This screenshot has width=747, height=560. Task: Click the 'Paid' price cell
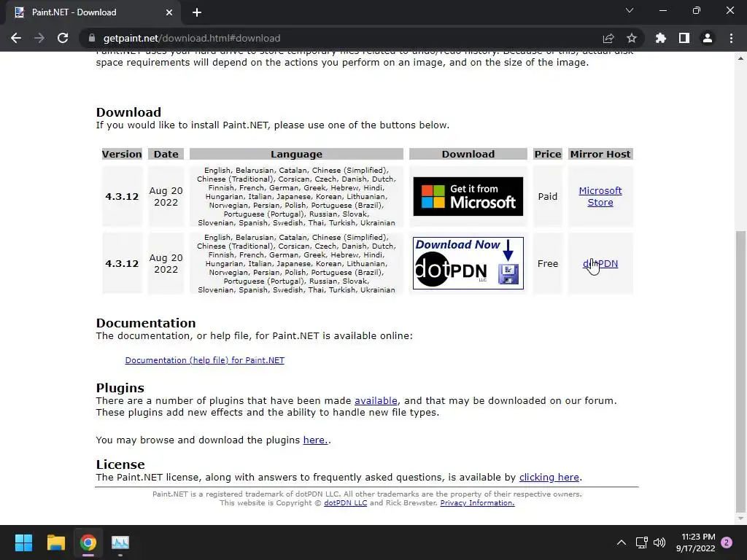pos(547,196)
